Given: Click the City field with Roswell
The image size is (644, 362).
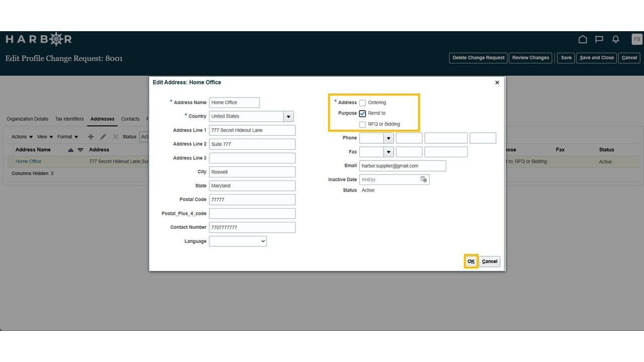Looking at the screenshot, I should (252, 172).
